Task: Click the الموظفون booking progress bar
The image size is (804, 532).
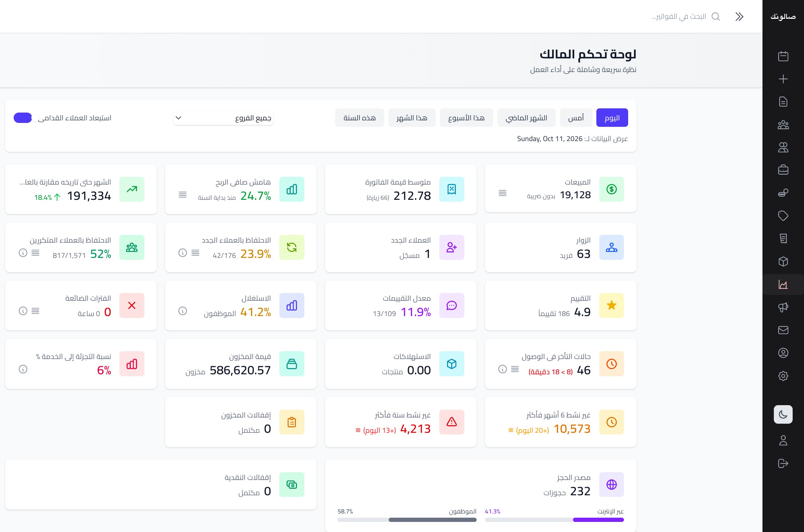Action: [407, 520]
